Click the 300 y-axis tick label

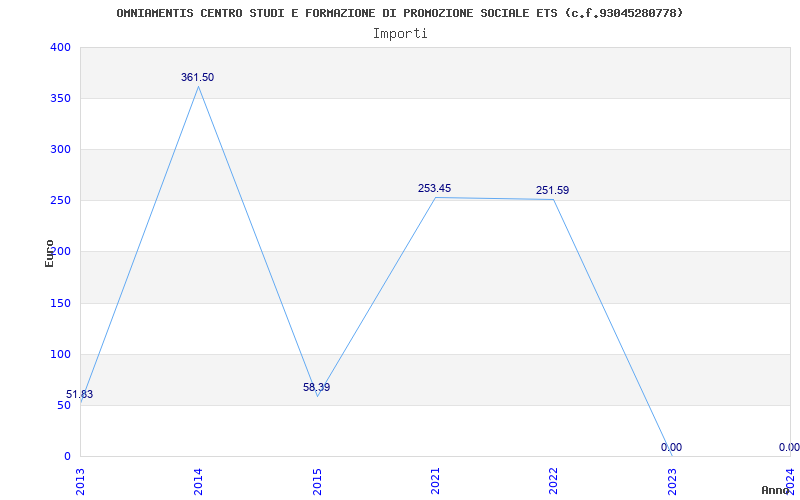(x=60, y=149)
